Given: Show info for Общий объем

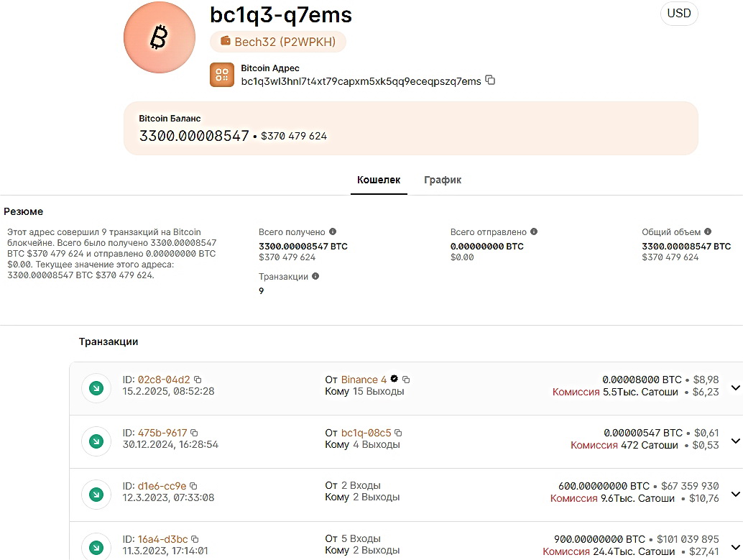Looking at the screenshot, I should pyautogui.click(x=708, y=232).
